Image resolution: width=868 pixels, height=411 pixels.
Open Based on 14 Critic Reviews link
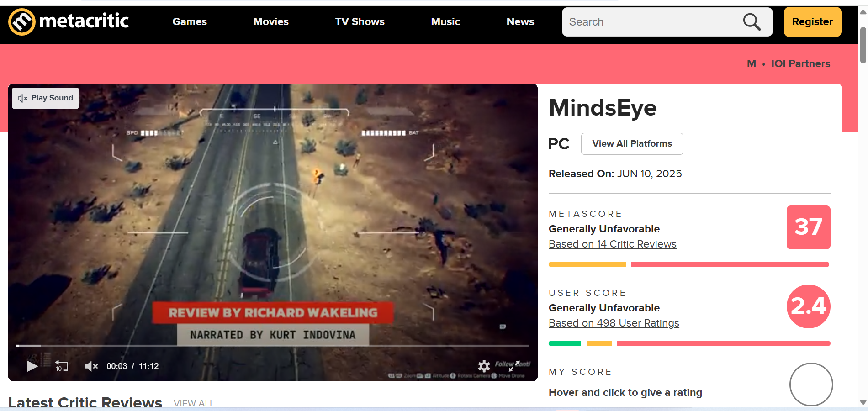coord(612,244)
